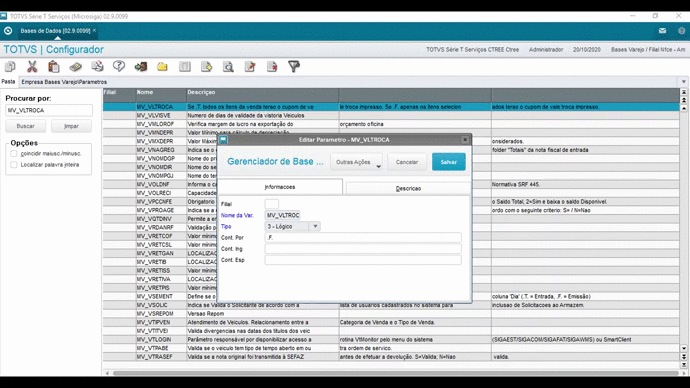Viewport: 690px width, 388px height.
Task: Select the MV_VTITVEI row
Action: click(391, 331)
